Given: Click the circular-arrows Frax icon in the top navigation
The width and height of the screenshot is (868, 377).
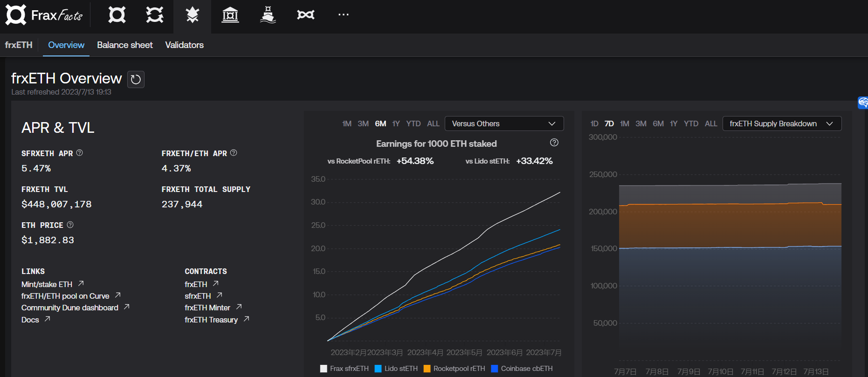Looking at the screenshot, I should pyautogui.click(x=154, y=15).
